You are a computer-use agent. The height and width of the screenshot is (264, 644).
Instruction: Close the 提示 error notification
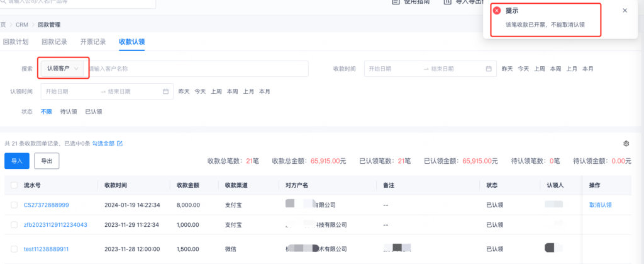(x=625, y=11)
